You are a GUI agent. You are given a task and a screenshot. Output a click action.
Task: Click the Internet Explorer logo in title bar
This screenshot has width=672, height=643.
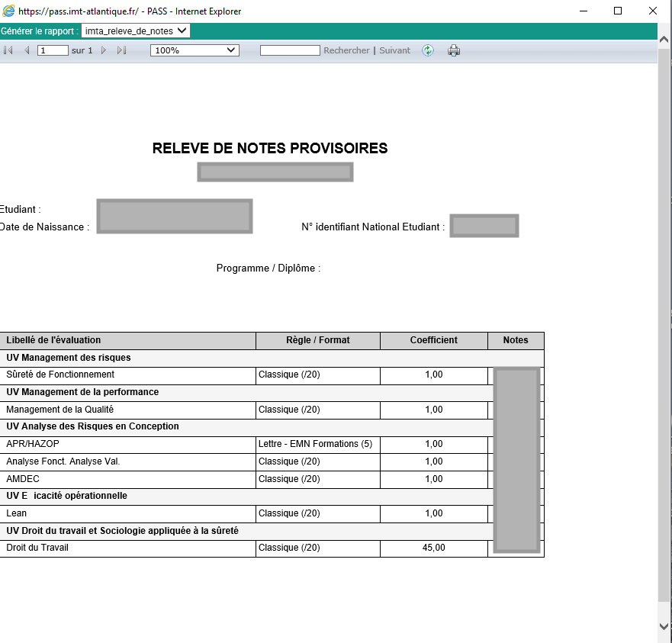click(8, 11)
